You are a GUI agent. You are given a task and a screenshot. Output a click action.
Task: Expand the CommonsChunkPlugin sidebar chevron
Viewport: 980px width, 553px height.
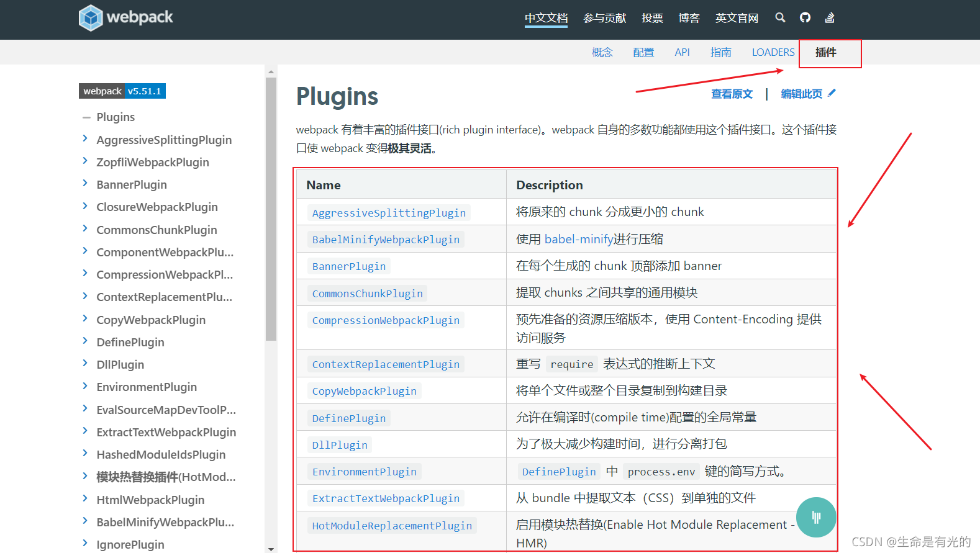coord(85,228)
